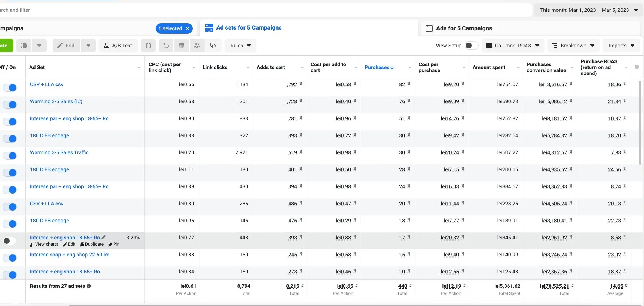Pin the hovered ad set row
644x306 pixels.
[114, 244]
